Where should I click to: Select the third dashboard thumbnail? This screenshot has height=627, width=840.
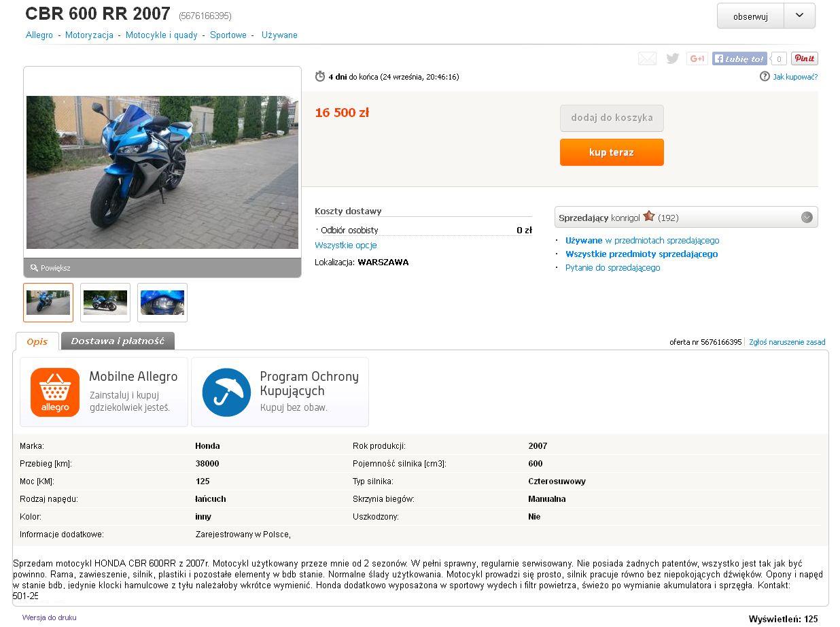(x=162, y=303)
